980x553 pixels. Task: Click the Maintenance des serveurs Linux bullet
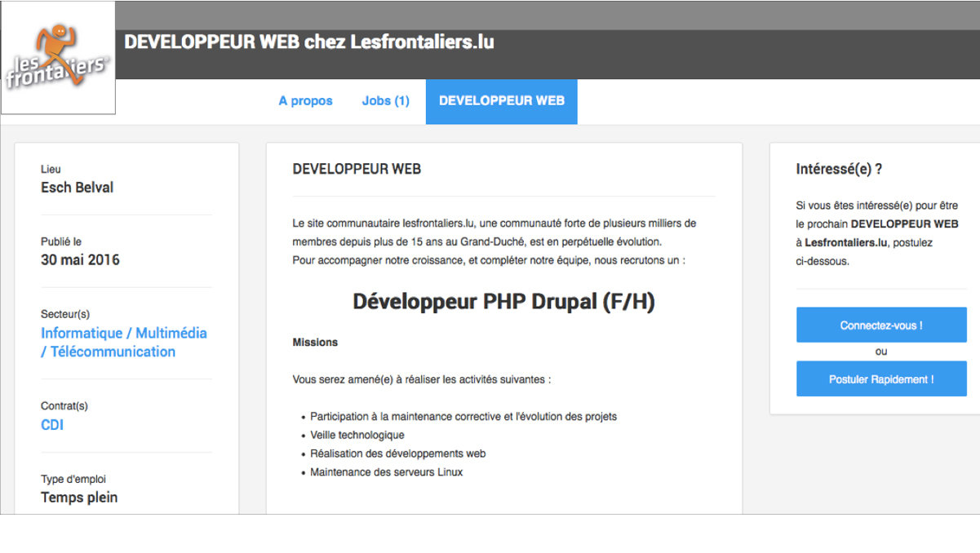pyautogui.click(x=387, y=472)
